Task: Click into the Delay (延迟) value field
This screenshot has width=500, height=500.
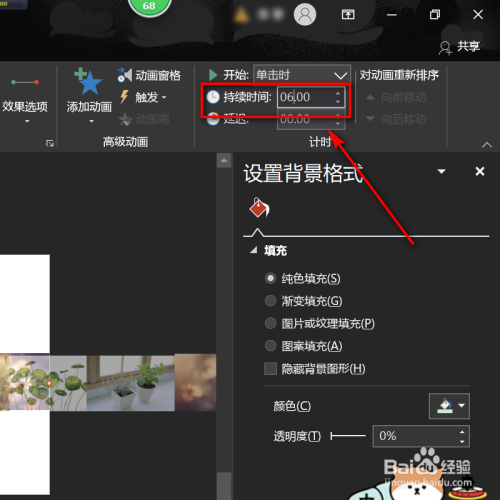Action: [305, 119]
